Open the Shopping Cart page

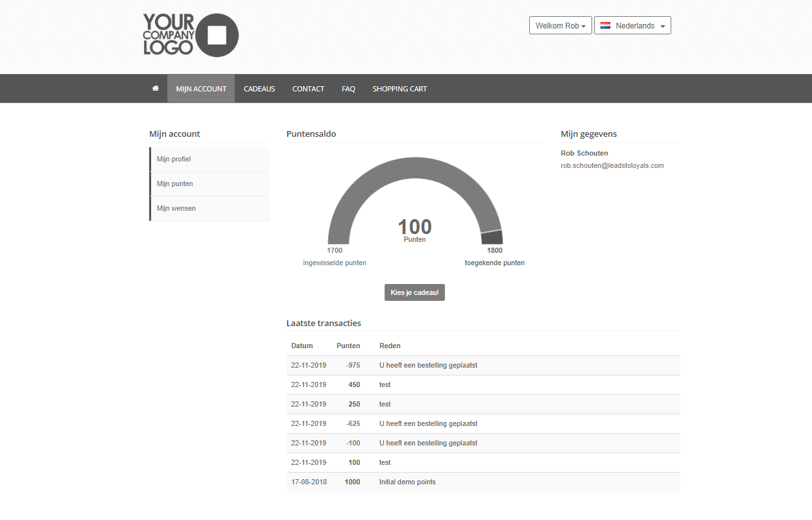point(400,89)
